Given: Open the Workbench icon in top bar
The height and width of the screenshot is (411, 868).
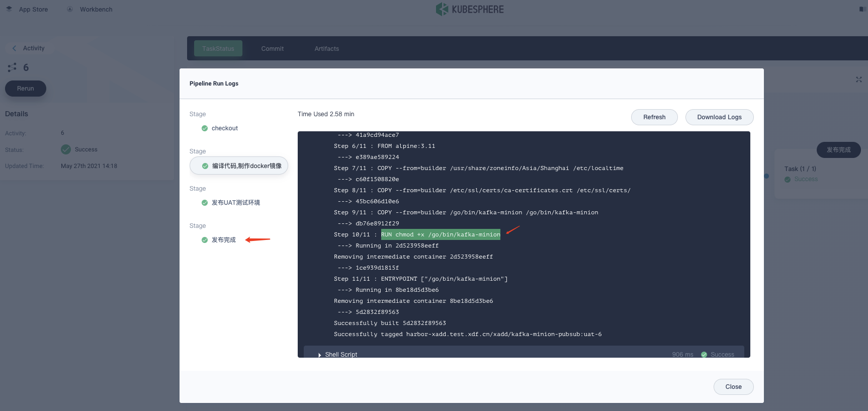Looking at the screenshot, I should click(x=70, y=9).
